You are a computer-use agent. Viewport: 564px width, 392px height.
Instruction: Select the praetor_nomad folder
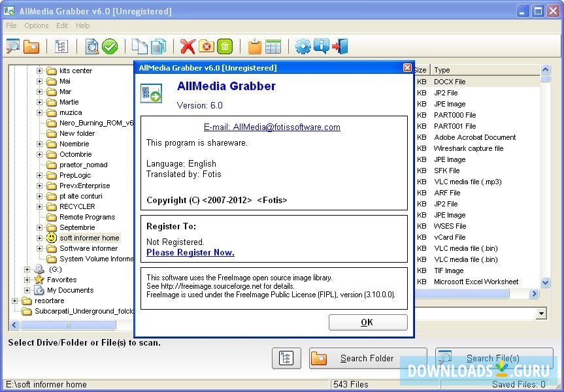click(84, 165)
